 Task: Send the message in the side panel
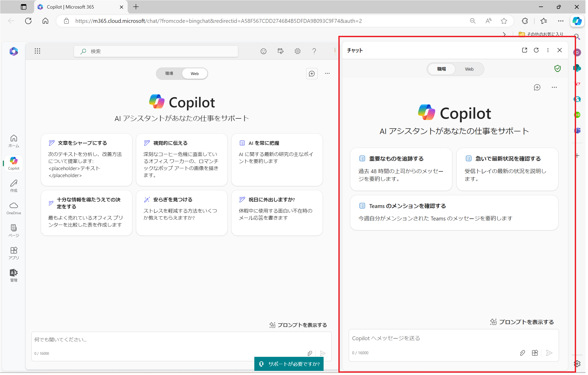pos(549,353)
